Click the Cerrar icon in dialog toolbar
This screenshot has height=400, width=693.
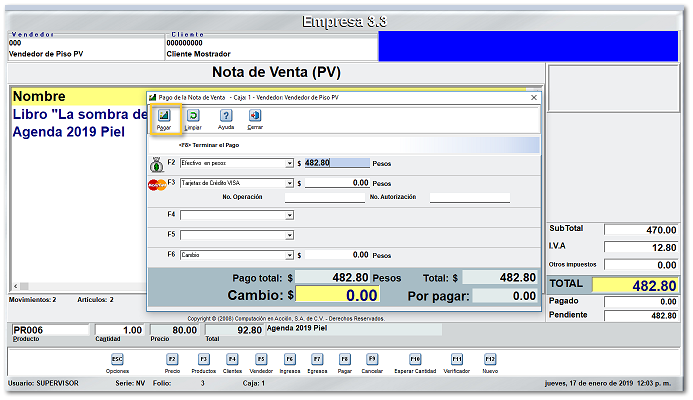(x=255, y=116)
